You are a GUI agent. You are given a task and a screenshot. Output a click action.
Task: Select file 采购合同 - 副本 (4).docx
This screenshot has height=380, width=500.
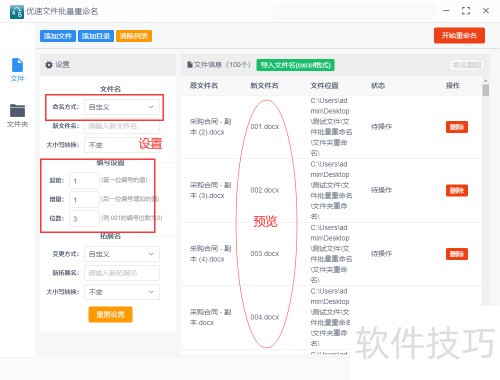pyautogui.click(x=210, y=254)
